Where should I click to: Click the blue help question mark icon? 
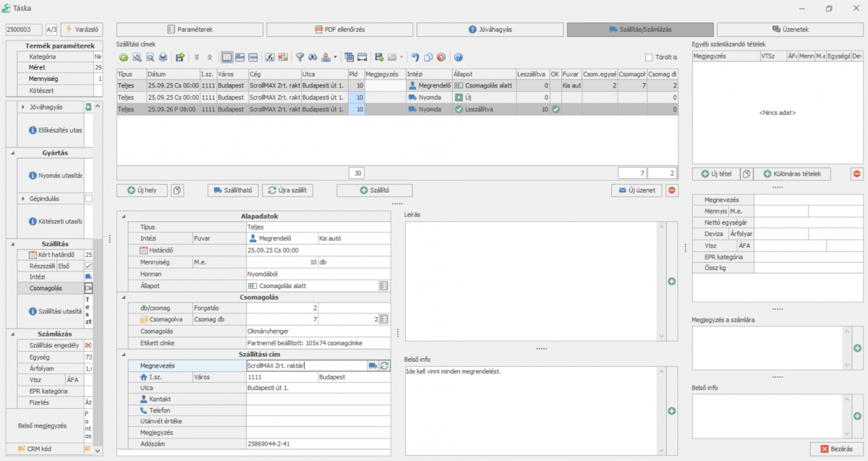point(458,57)
